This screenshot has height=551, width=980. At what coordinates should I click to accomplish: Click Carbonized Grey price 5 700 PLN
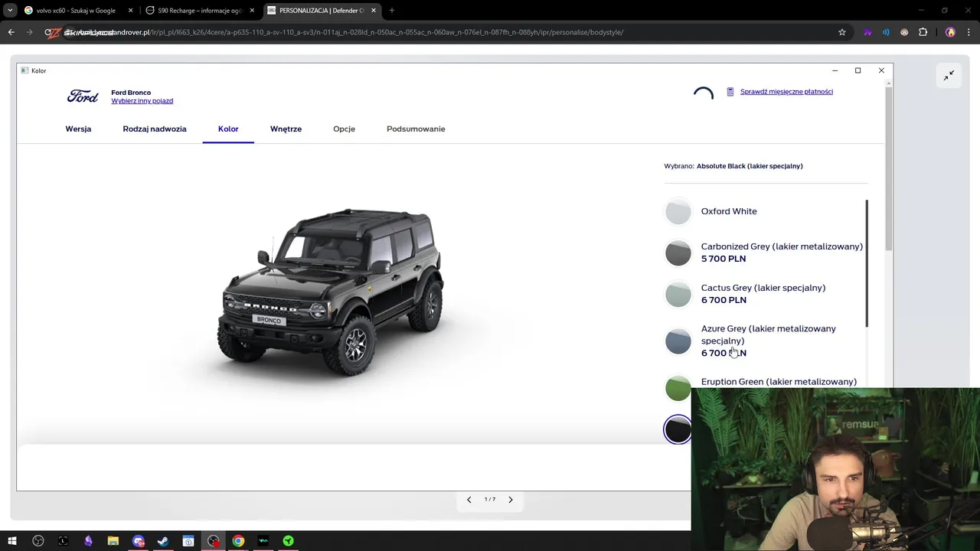pyautogui.click(x=724, y=259)
